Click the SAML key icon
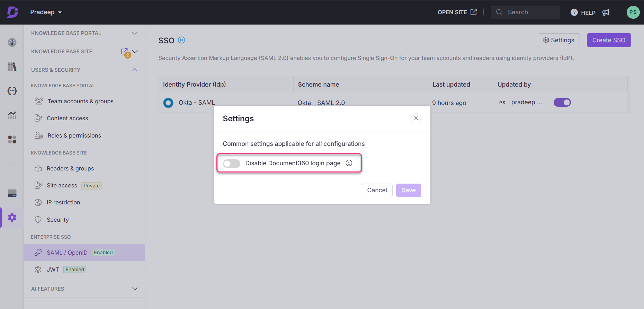This screenshot has width=644, height=309. 38,253
